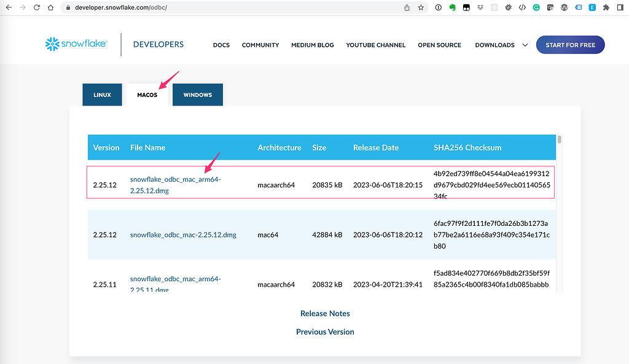Viewport: 629px width, 364px height.
Task: Navigate back with the back arrow
Action: coord(8,7)
